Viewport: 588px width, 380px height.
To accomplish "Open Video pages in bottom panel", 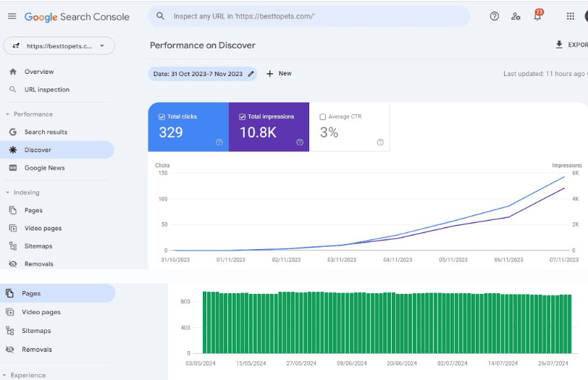I will tap(57, 312).
